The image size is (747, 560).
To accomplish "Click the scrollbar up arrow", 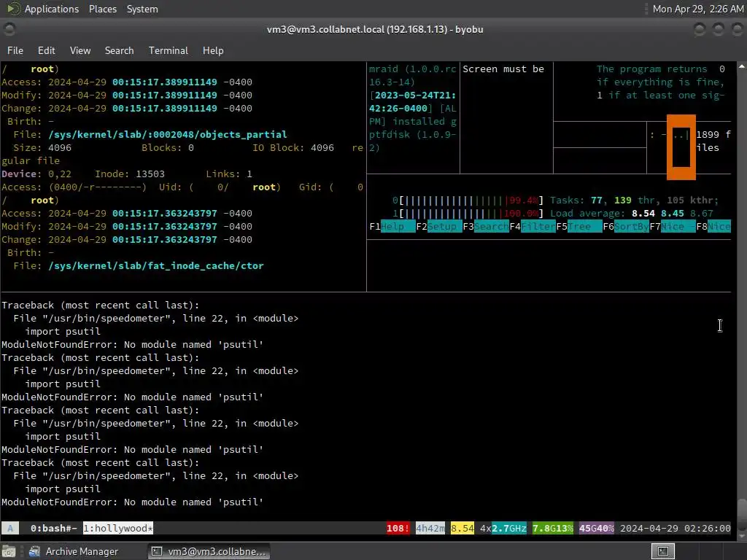I will (742, 66).
